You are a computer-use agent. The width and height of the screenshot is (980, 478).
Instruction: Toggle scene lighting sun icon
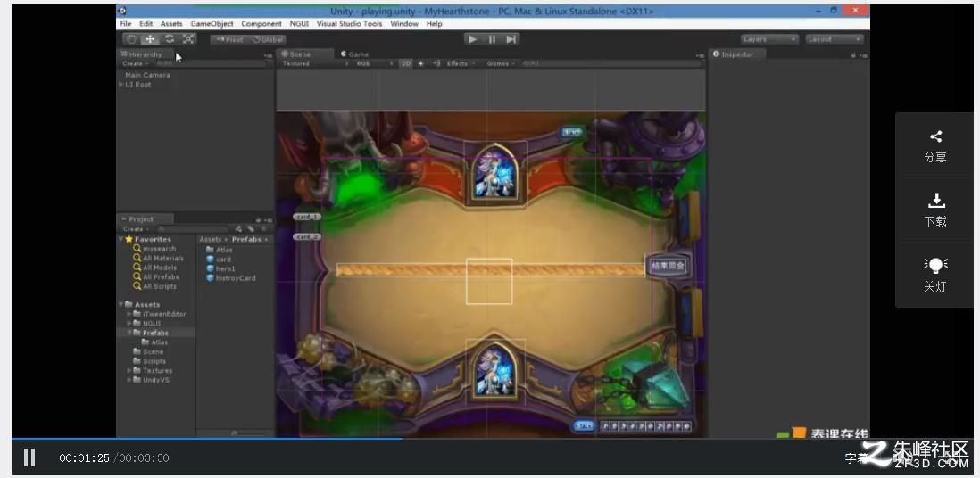point(421,63)
